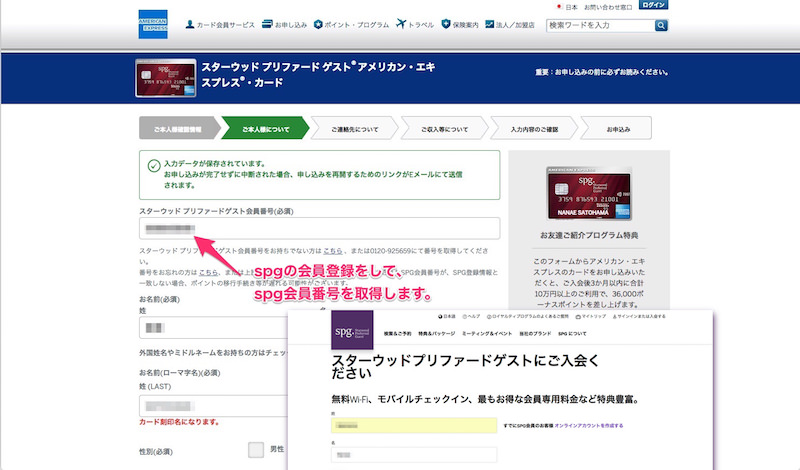Click こちら link after 番号をお忘れの方は
This screenshot has width=800, height=470.
point(208,272)
